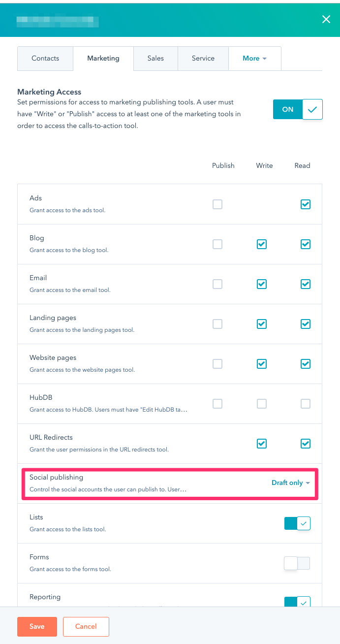Enable the Forms access toggle
340x644 pixels.
pyautogui.click(x=297, y=563)
